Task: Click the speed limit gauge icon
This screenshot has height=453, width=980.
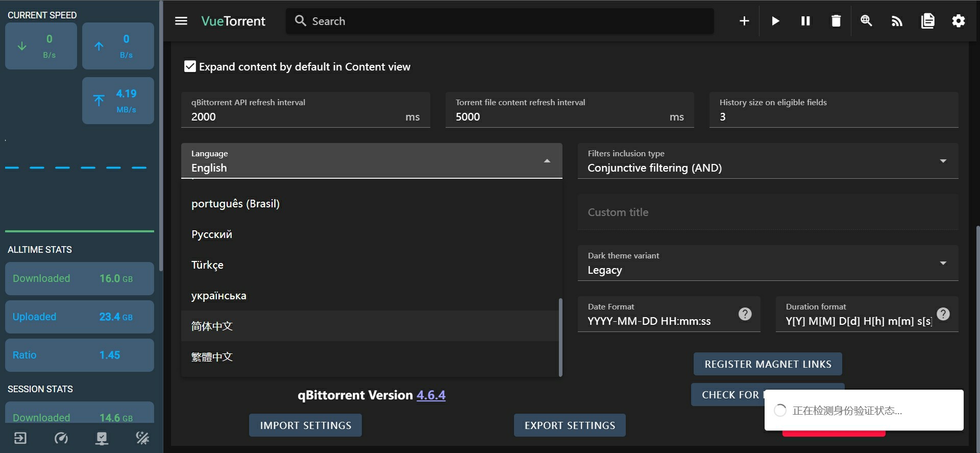Action: (x=61, y=438)
